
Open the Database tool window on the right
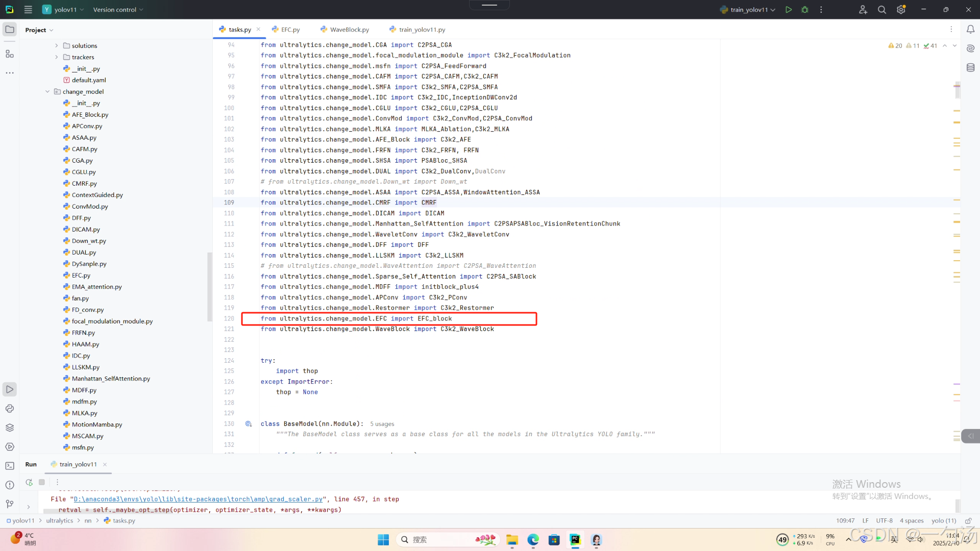coord(970,68)
